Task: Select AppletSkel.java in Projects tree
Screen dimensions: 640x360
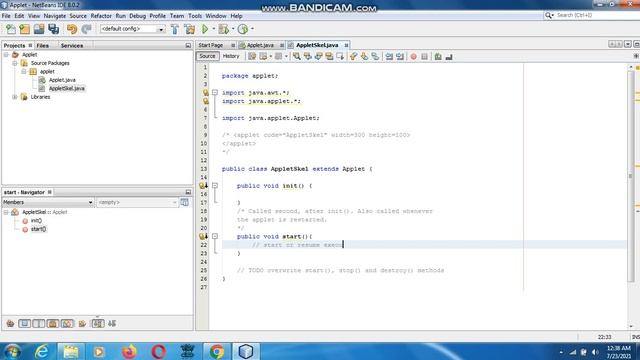Action: point(67,89)
